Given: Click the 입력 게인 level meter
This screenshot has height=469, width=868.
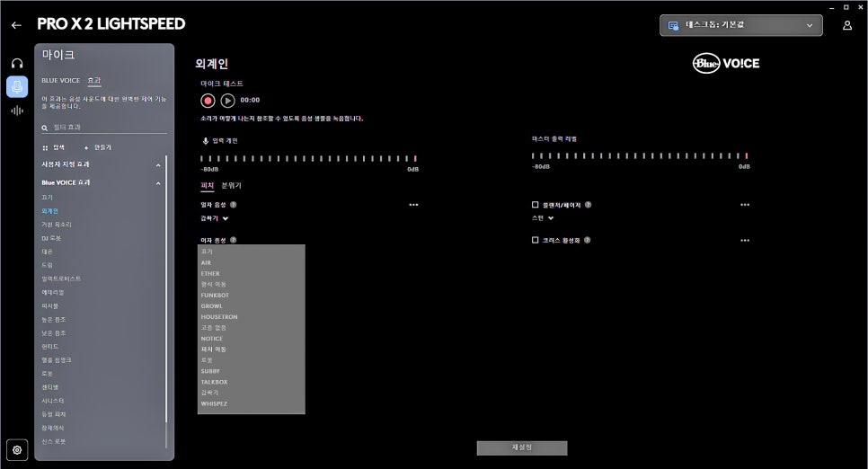Looking at the screenshot, I should point(309,158).
